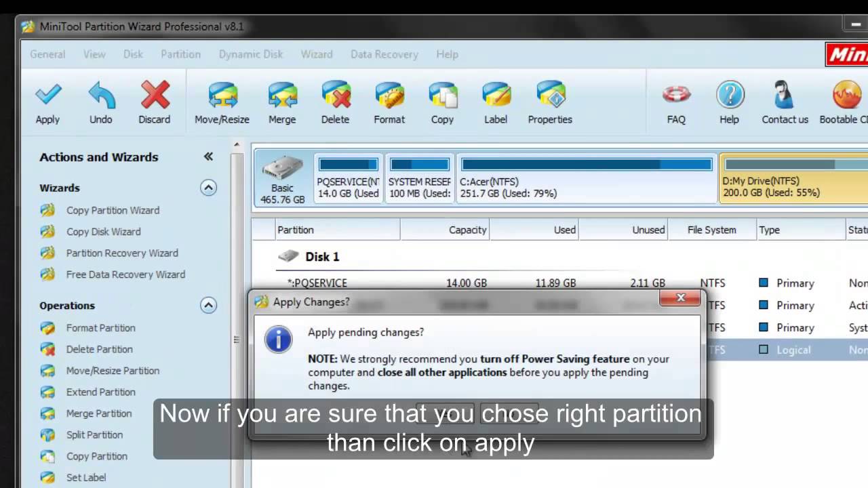Select the Move/Resize toolbar icon

(222, 96)
